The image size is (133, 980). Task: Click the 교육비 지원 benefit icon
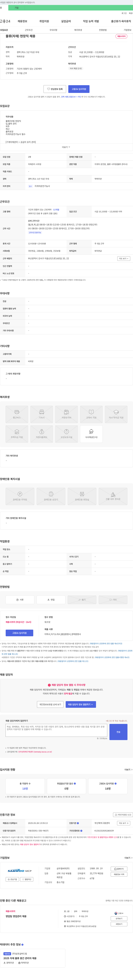coord(91,414)
